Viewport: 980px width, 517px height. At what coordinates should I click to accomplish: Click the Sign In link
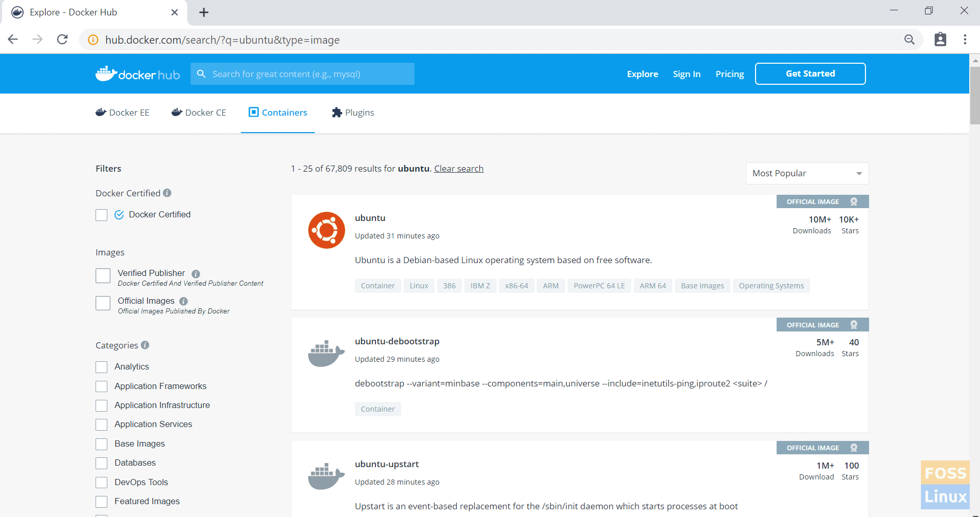pos(687,74)
